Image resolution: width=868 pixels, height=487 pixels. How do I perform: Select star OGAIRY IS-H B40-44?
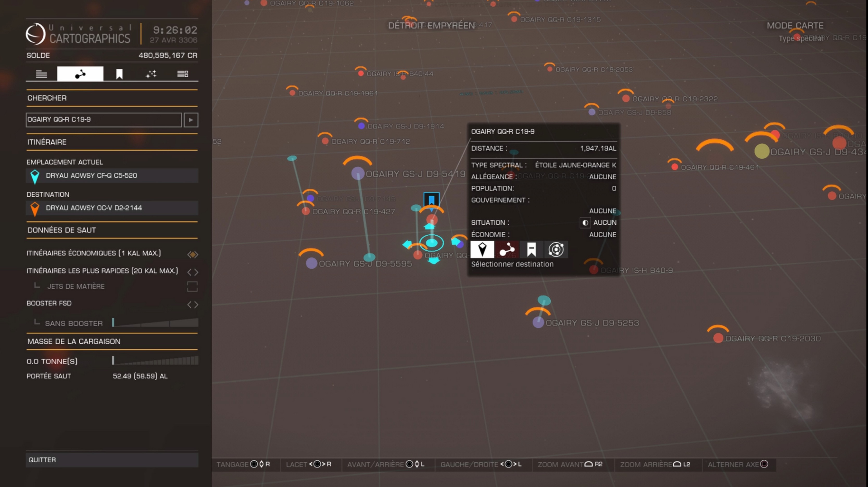(361, 73)
